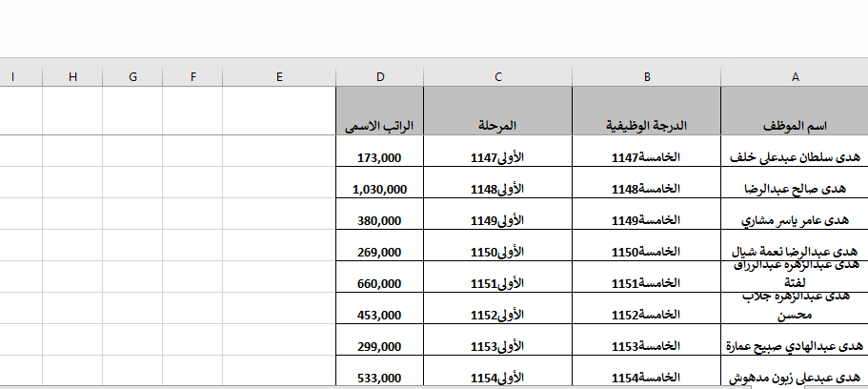Select the cell containing الأولى1150
Screen dimensions: 868x389
[498, 252]
